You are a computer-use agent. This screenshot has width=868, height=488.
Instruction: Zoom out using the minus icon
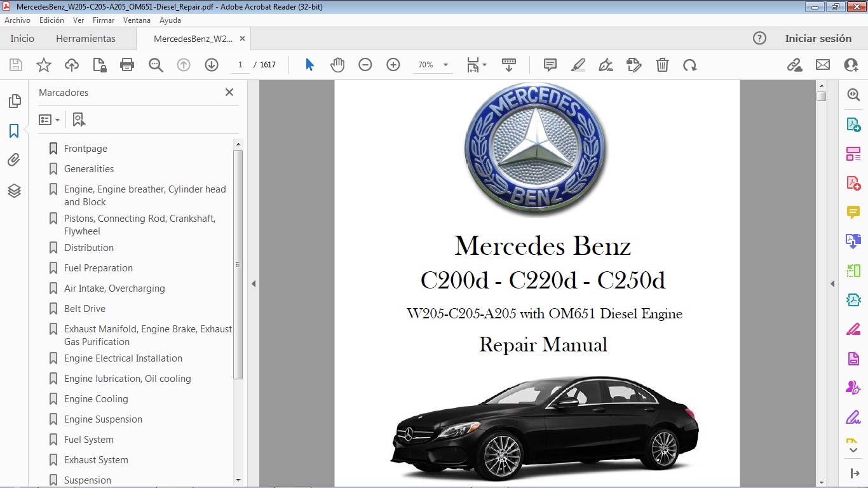pos(365,65)
